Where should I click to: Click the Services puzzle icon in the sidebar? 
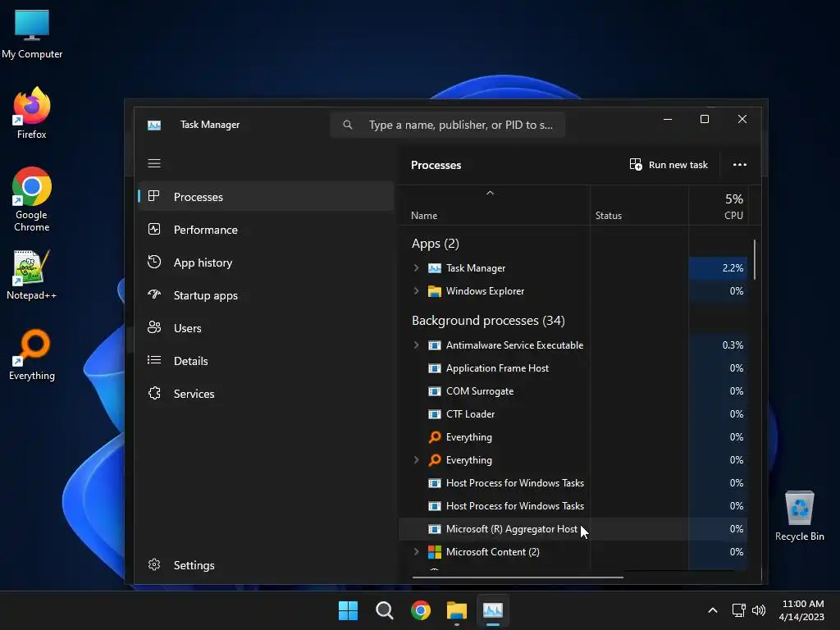pyautogui.click(x=154, y=393)
